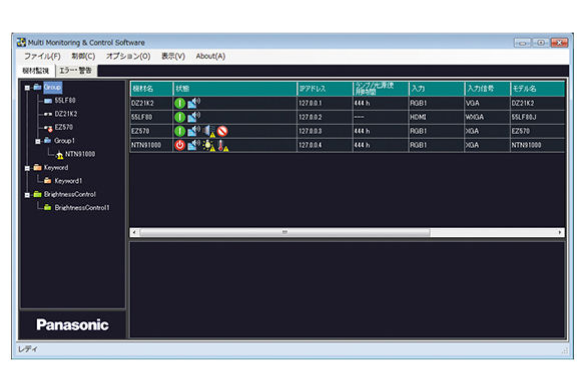Click the Group folder icon in tree

[x=37, y=87]
